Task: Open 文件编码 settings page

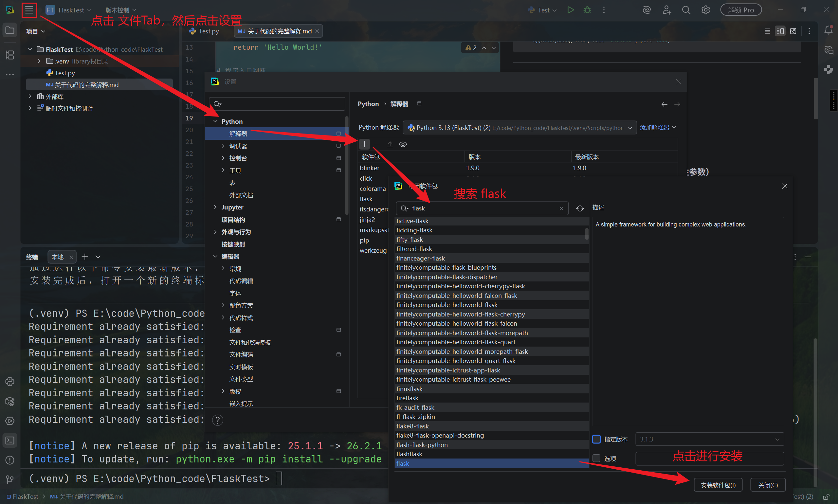Action: [241, 354]
